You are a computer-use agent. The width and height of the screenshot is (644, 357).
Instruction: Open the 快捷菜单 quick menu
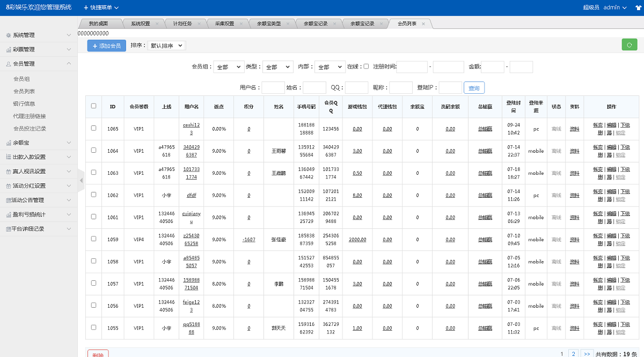(101, 8)
